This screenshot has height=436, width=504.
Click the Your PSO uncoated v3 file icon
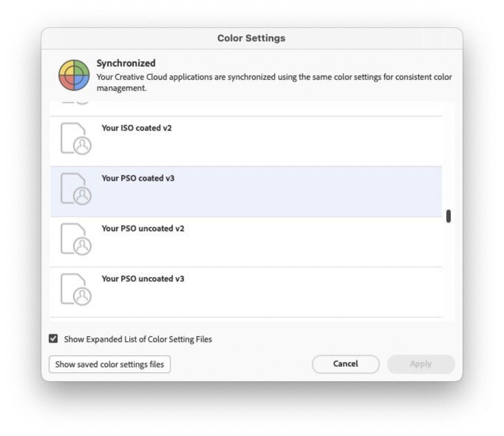pos(76,289)
